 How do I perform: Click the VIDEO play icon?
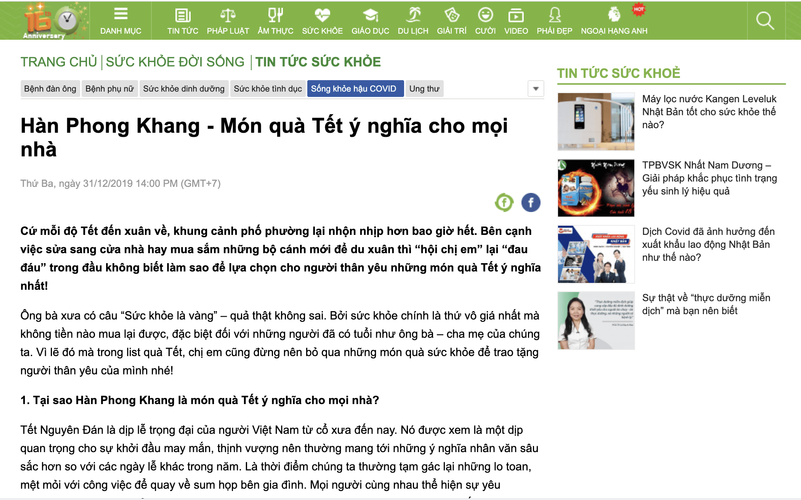click(x=516, y=16)
